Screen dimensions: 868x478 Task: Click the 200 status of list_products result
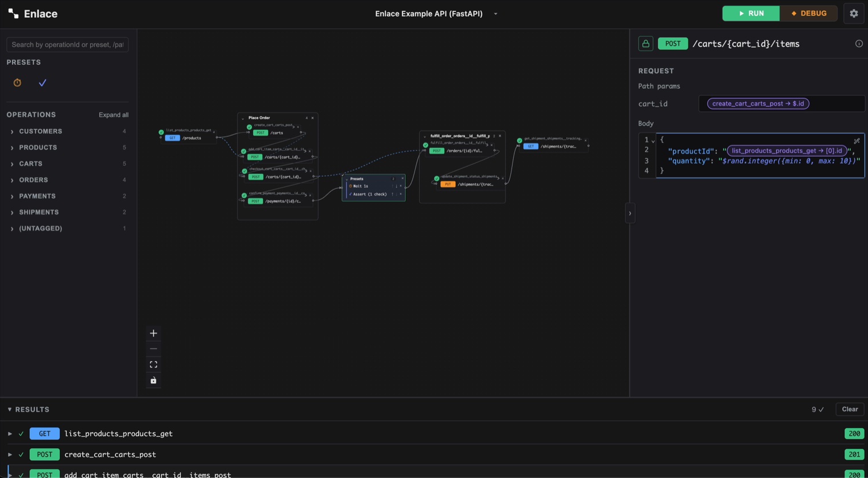pos(854,433)
